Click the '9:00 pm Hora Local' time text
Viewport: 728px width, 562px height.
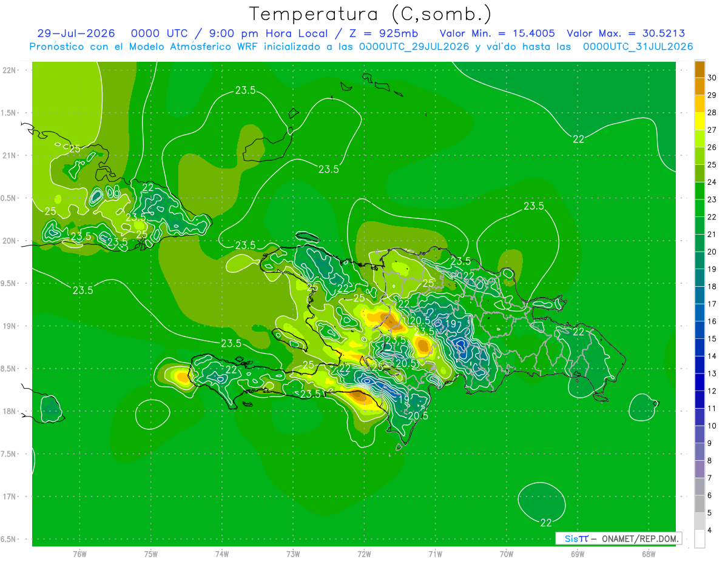click(x=268, y=33)
